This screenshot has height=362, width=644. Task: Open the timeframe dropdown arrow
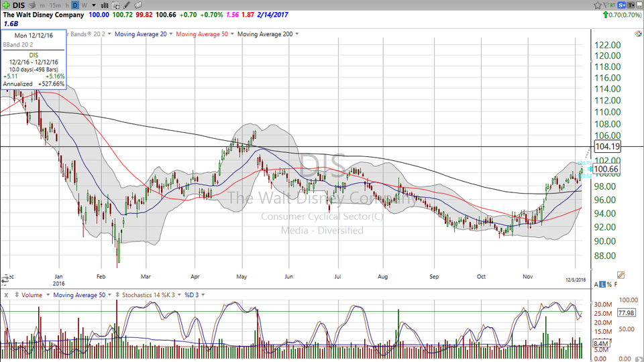tap(94, 6)
